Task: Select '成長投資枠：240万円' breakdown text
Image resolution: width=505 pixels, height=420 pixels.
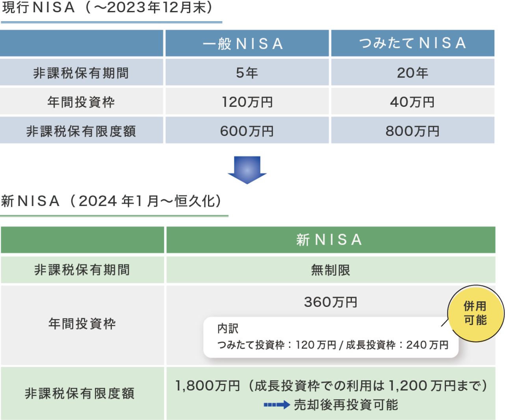Action: [397, 345]
